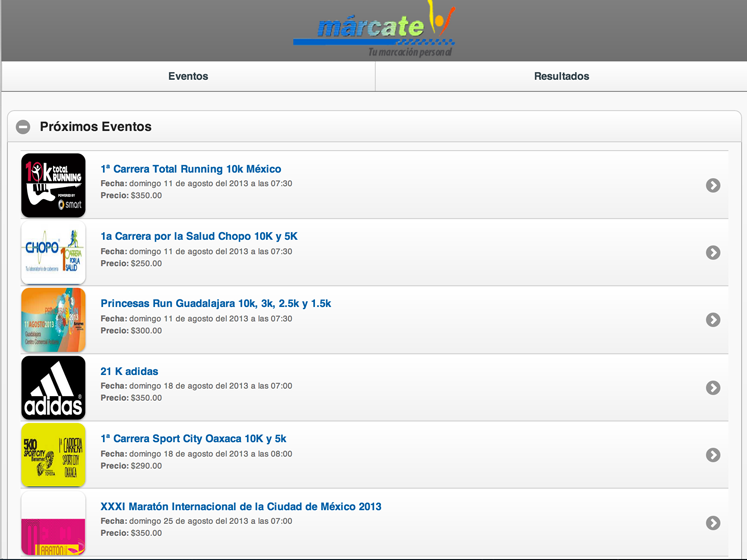
Task: Click arrow icon on Total Running row
Action: [713, 185]
